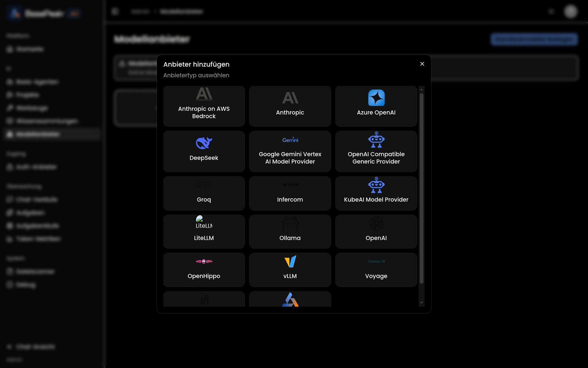Pick the Voyage provider card
588x368 pixels.
click(x=376, y=270)
